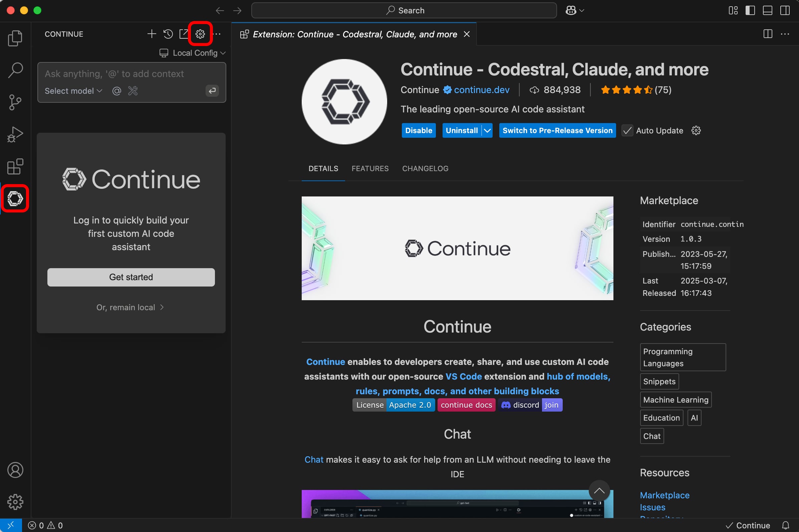Open Accounts menu in activity bar
Screen dimensions: 799x532
click(15, 470)
